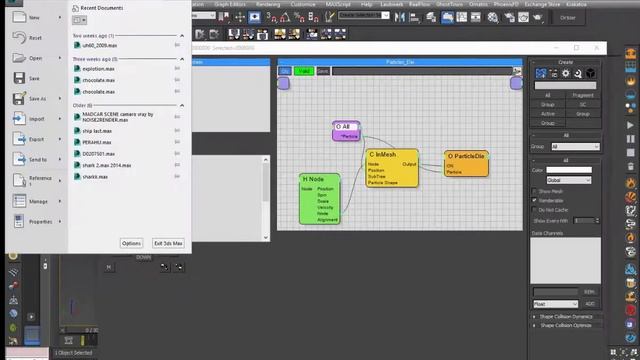Open the MAXScript menu

click(338, 4)
